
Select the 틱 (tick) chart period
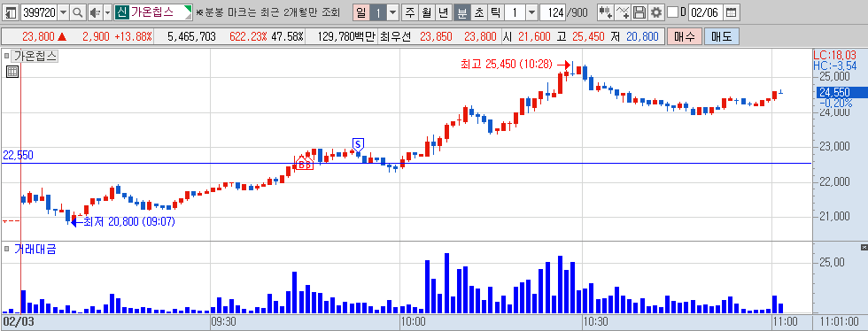(x=495, y=12)
